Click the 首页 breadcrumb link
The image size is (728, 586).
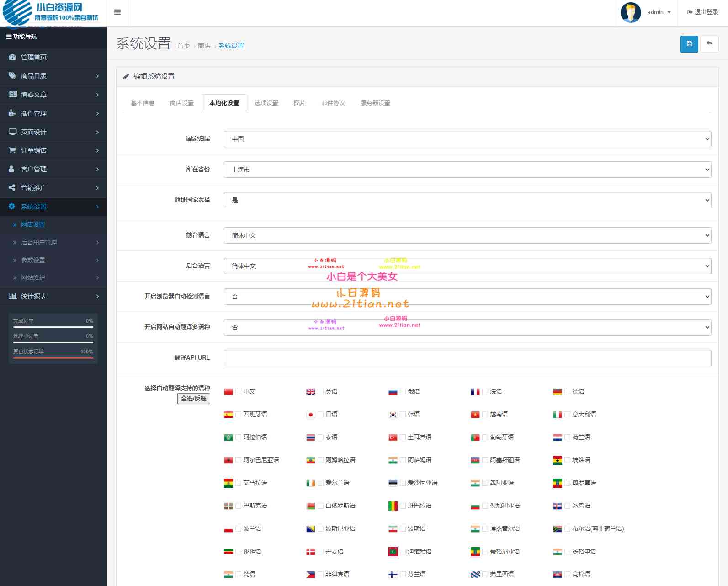point(184,46)
